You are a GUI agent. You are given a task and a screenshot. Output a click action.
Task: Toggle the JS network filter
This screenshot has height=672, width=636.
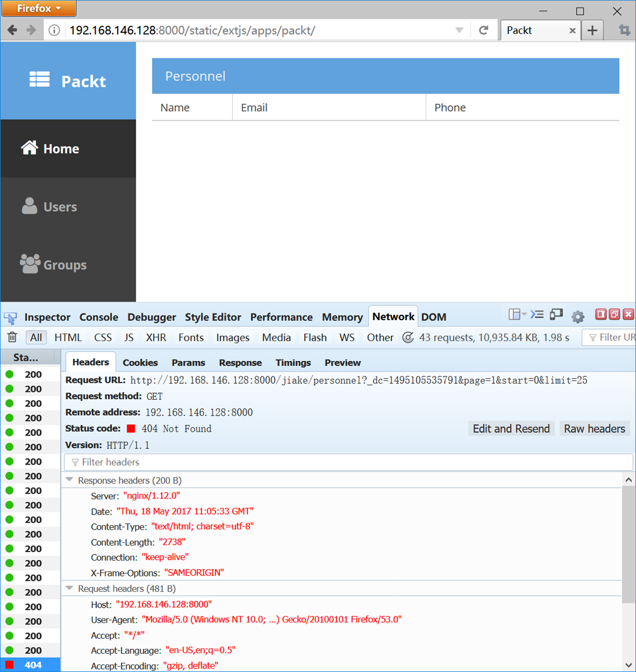(x=129, y=337)
